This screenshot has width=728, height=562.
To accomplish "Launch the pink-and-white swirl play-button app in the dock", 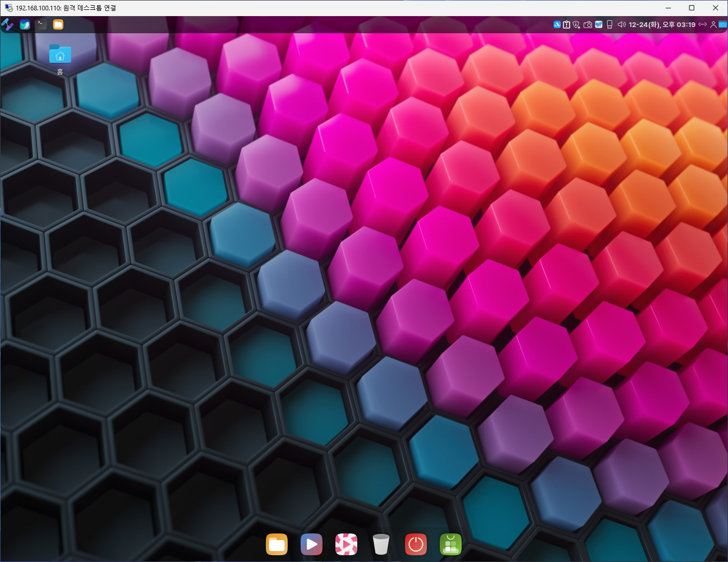I will click(346, 544).
